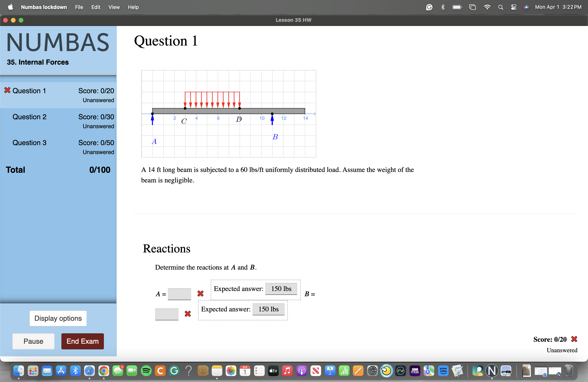Open Display options
This screenshot has height=382, width=588.
point(58,318)
